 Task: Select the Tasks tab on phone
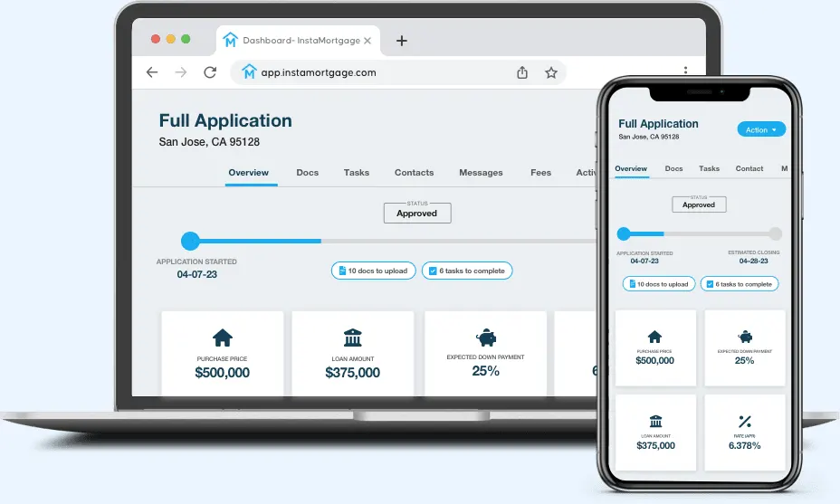tap(709, 168)
